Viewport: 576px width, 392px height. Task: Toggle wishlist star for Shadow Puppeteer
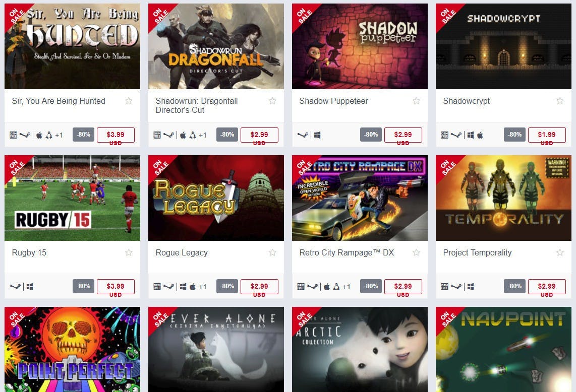point(416,101)
